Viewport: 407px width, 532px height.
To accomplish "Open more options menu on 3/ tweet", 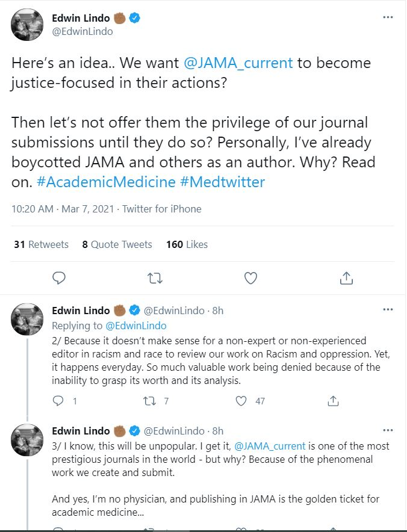I will [388, 430].
